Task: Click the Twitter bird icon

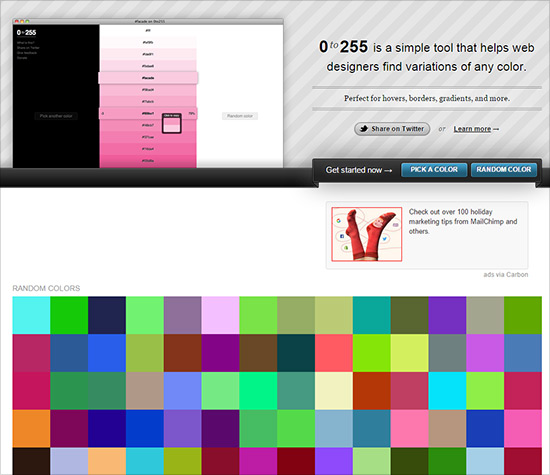Action: click(x=364, y=129)
